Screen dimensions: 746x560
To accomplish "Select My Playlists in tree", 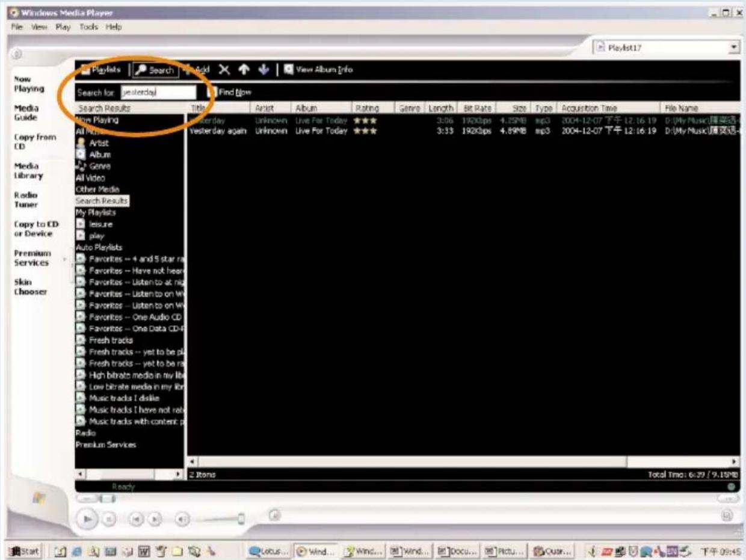I will 96,212.
